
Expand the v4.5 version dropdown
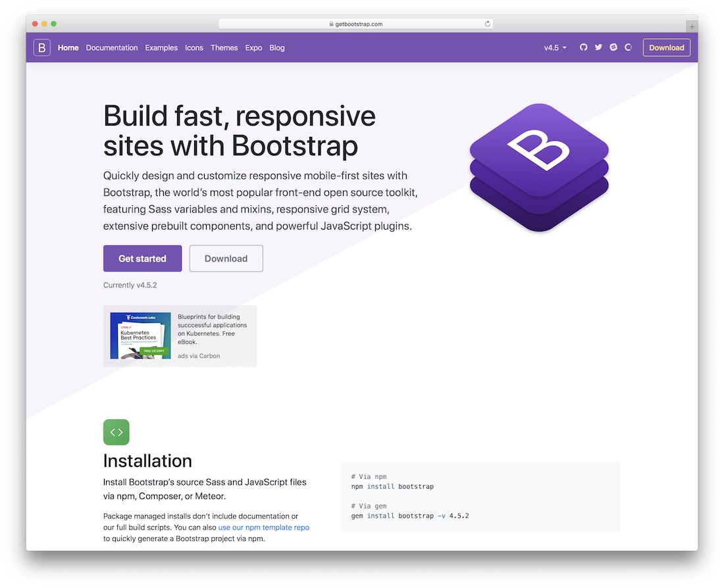pyautogui.click(x=555, y=47)
